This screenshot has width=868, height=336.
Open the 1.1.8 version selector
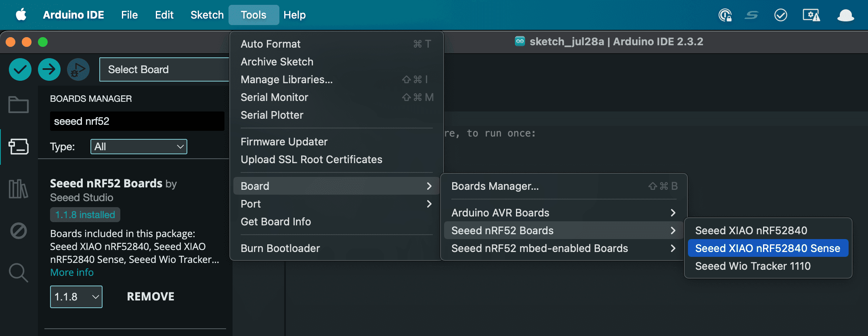point(76,297)
